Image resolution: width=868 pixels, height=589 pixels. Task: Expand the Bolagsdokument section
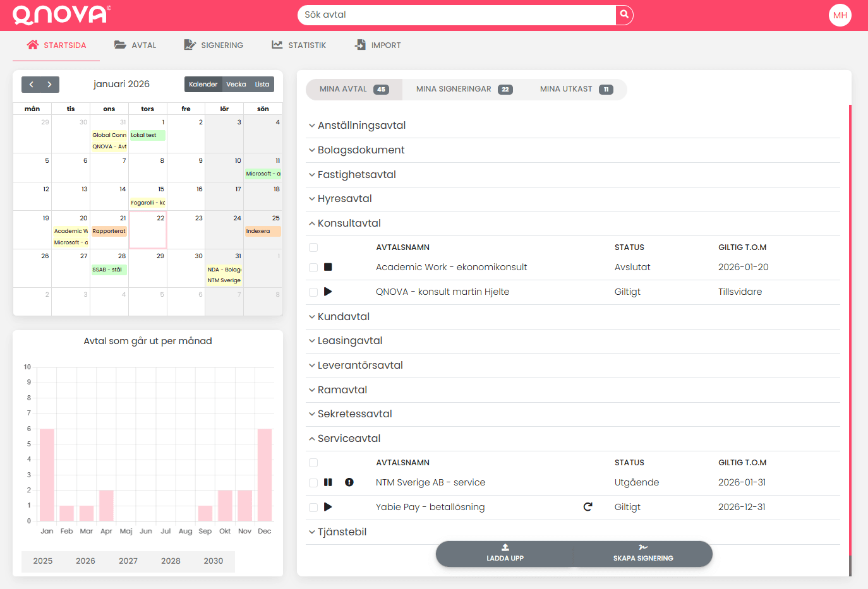pyautogui.click(x=573, y=150)
